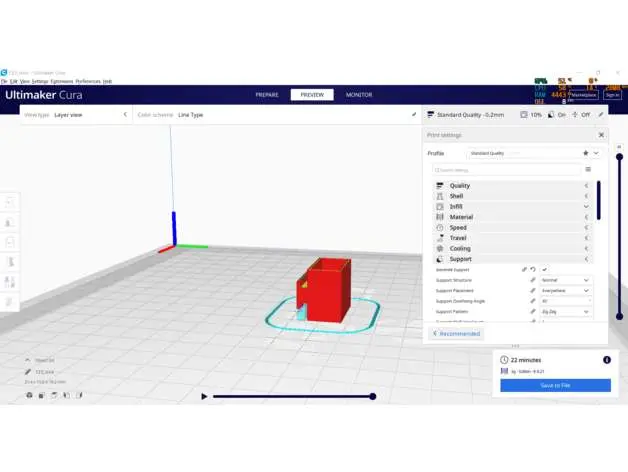Click the link icon next to Generate Support

click(524, 269)
